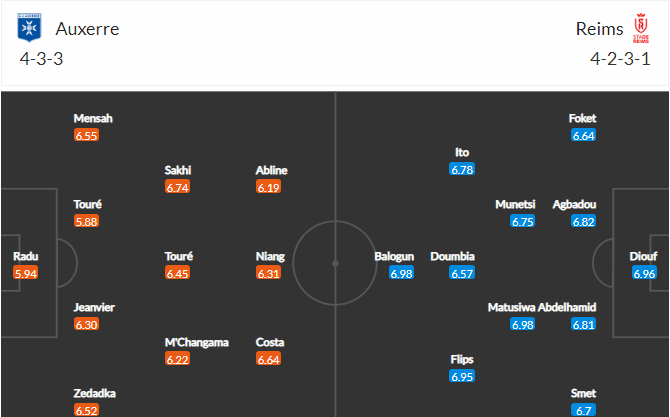
Task: Select Abline's 6.19 rating badge
Action: (x=268, y=187)
